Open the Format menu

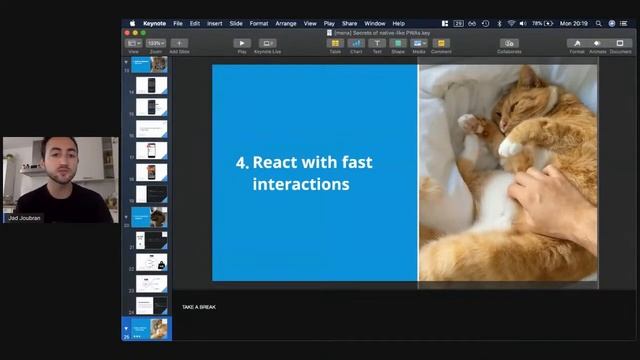click(259, 24)
